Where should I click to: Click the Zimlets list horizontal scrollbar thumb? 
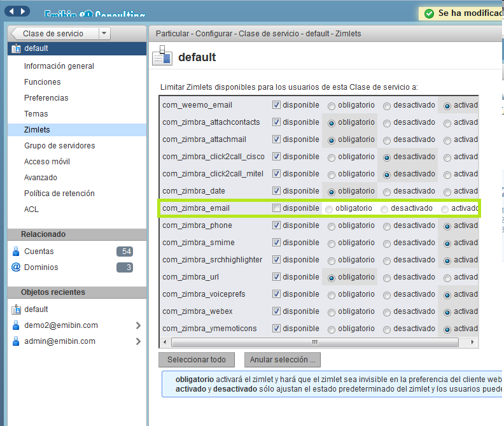[315, 342]
